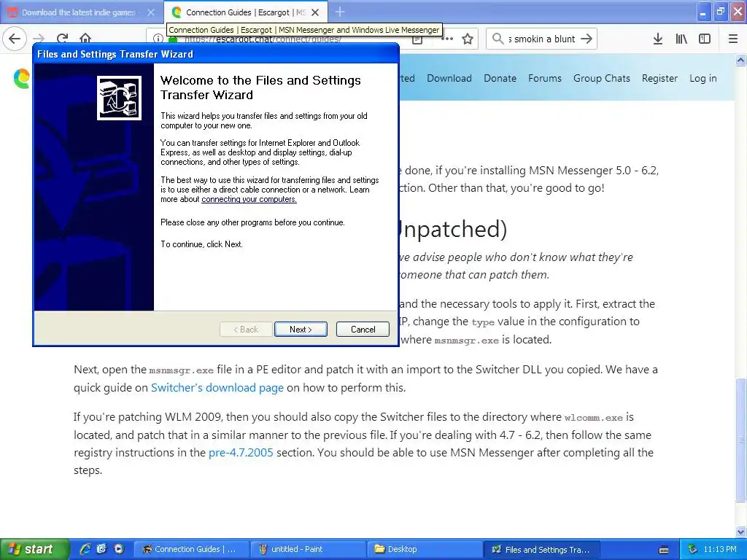Open the Windows Start menu
This screenshot has height=560, width=747.
(x=34, y=549)
